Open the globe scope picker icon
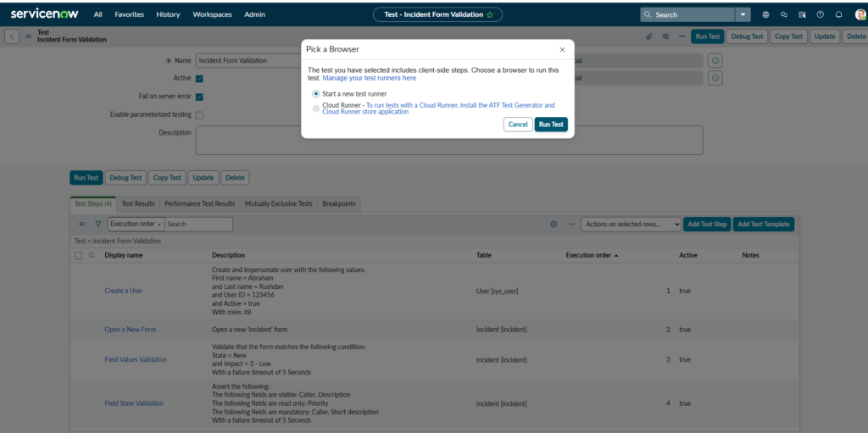Viewport: 868px width, 433px height. [766, 14]
